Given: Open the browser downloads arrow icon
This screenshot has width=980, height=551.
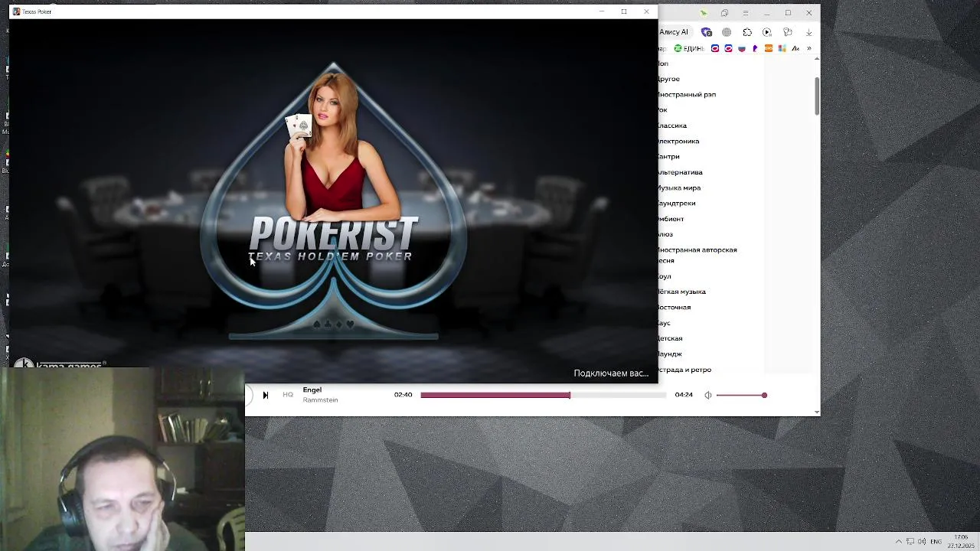Looking at the screenshot, I should click(x=808, y=32).
